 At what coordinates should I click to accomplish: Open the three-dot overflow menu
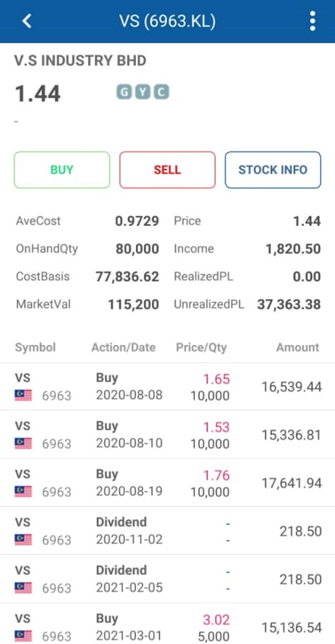pyautogui.click(x=312, y=21)
